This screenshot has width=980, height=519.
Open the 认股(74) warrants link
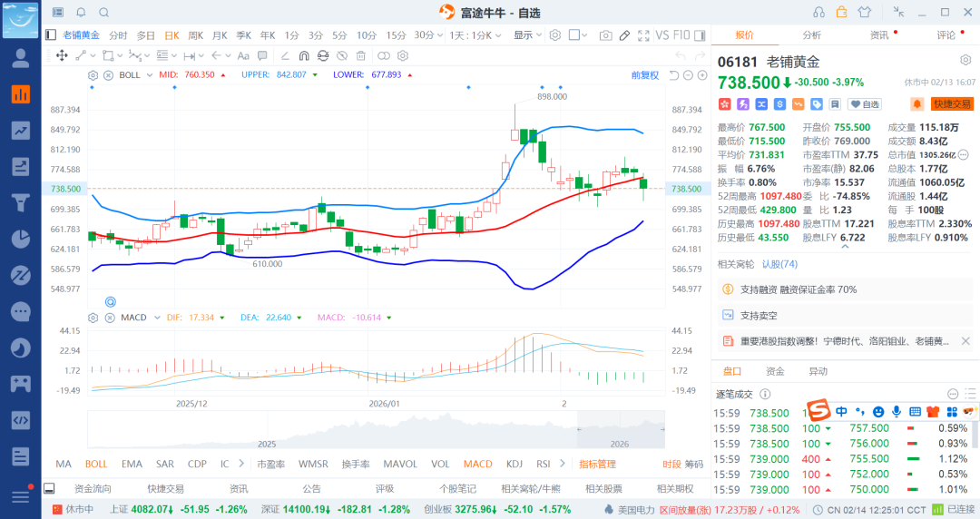click(x=779, y=264)
